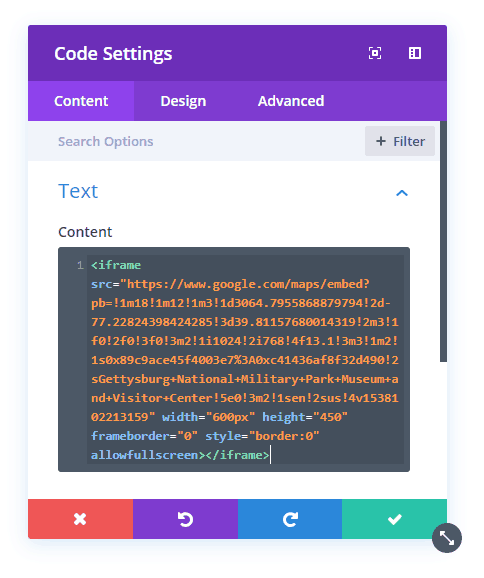The width and height of the screenshot is (484, 578).
Task: Switch to the Content tab
Action: [81, 101]
